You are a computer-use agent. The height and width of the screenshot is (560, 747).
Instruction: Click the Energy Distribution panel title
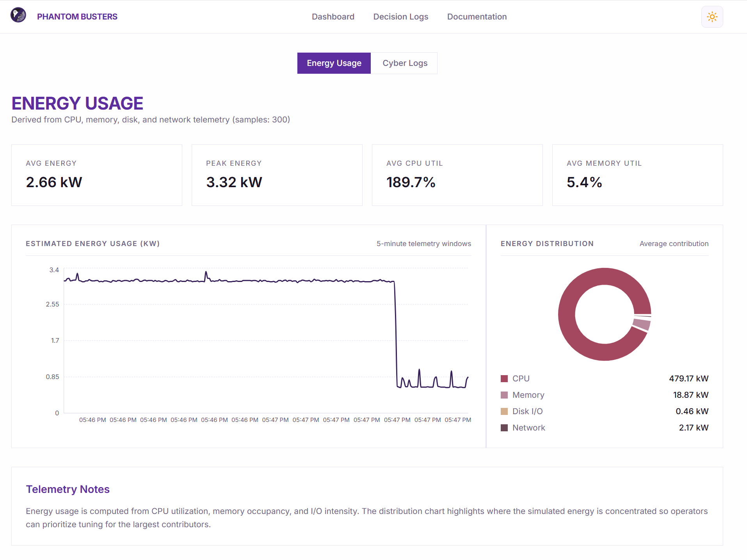[x=547, y=244]
